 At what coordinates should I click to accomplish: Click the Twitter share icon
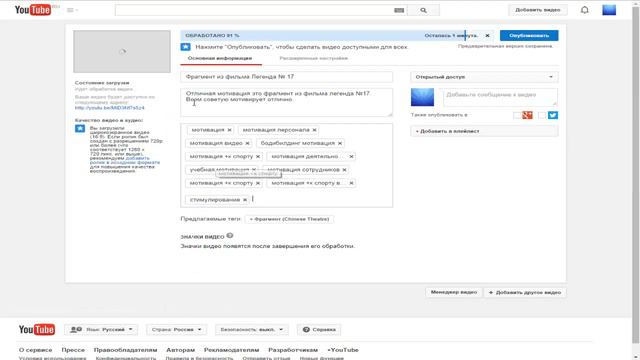point(553,115)
